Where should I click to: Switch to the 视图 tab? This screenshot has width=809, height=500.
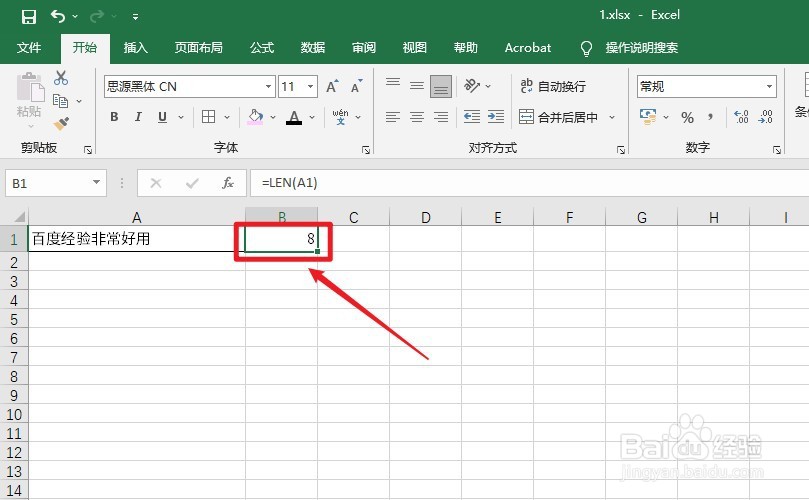(x=415, y=48)
